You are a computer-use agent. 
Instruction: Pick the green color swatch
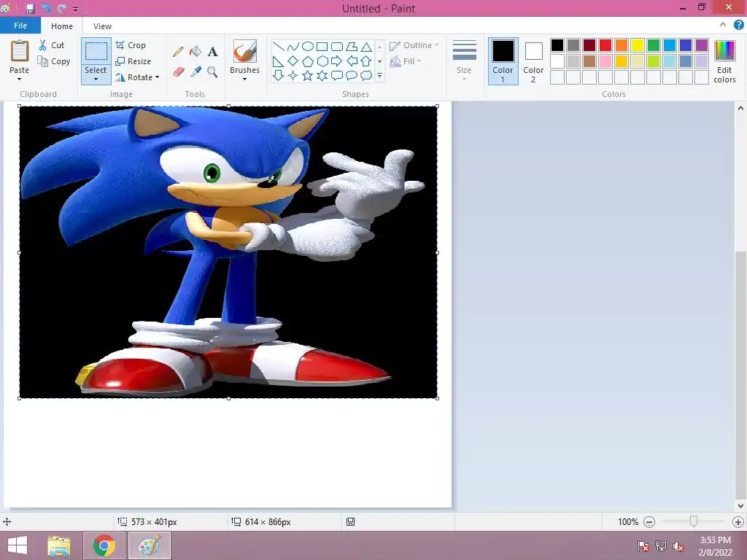click(653, 45)
